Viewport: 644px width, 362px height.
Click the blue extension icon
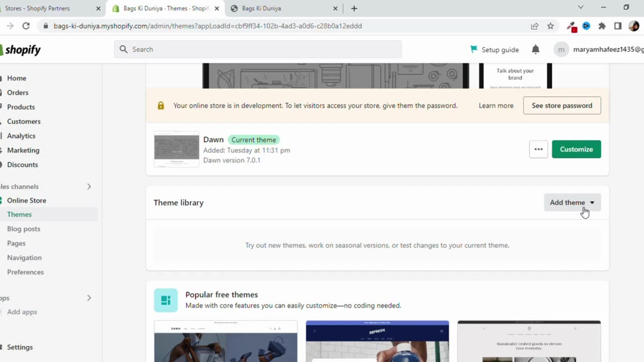click(x=586, y=26)
